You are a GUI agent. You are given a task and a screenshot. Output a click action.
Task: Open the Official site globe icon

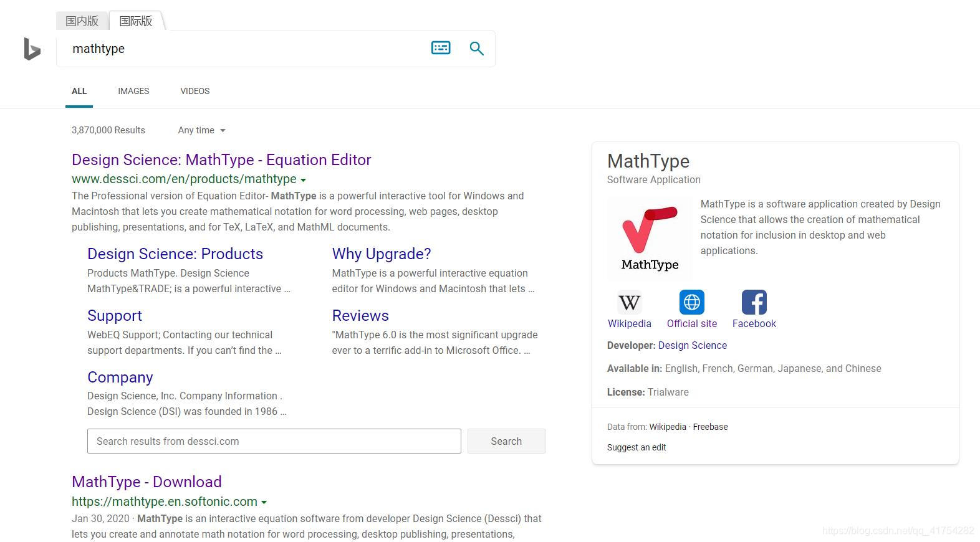click(692, 302)
